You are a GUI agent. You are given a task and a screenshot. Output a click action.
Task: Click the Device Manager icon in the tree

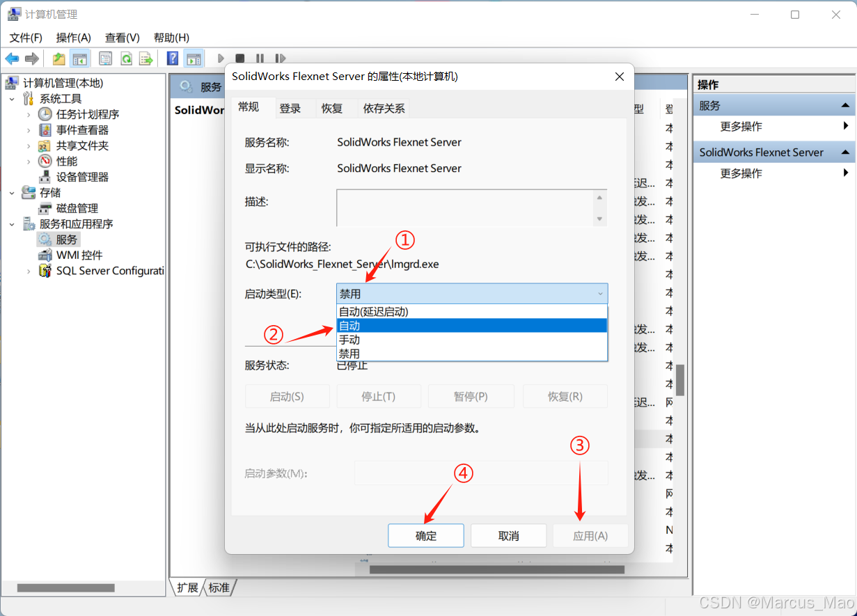coord(45,177)
